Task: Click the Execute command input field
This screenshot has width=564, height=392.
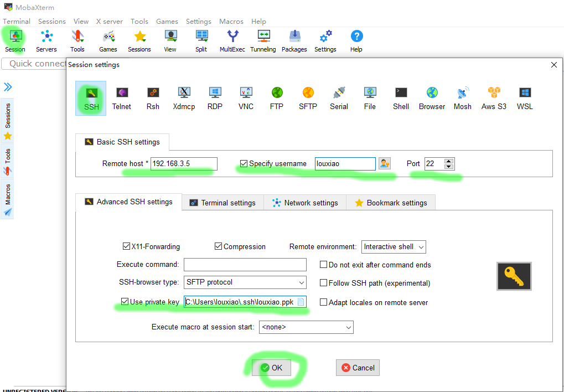Action: click(x=245, y=265)
